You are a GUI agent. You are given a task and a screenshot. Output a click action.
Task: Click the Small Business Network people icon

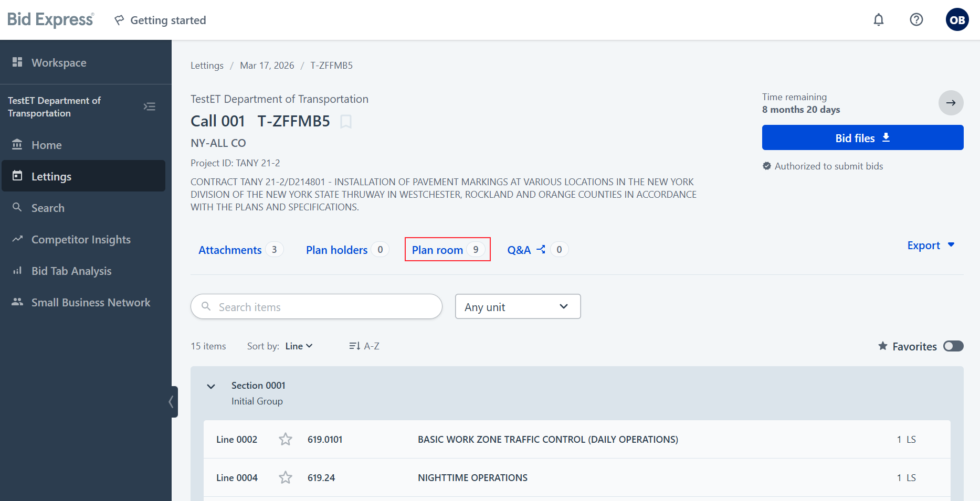17,302
